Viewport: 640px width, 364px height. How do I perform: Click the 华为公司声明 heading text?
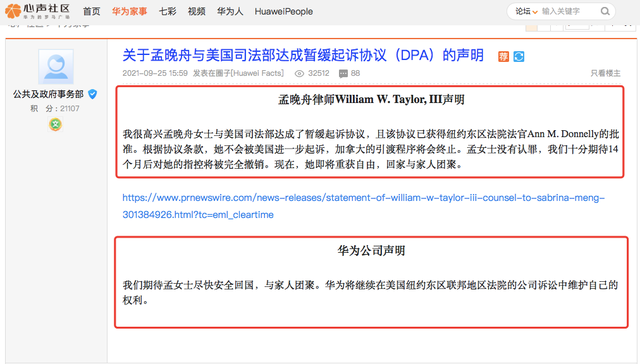click(x=371, y=250)
